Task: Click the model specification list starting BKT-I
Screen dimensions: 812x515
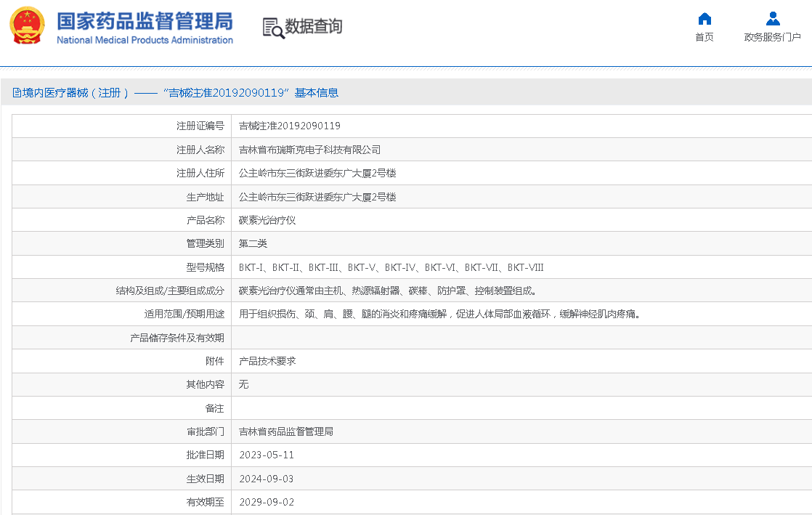Action: click(x=391, y=267)
